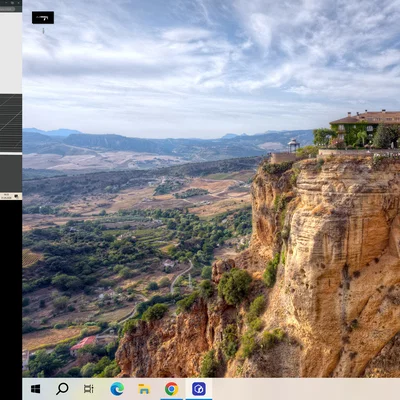The height and width of the screenshot is (400, 400).
Task: Close the partially visible top-left window
Action: pyautogui.click(x=19, y=3)
